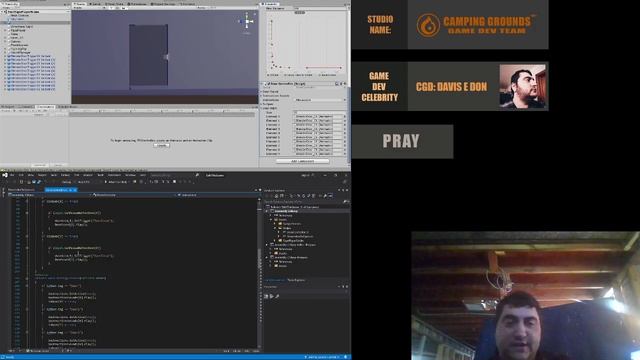
Task: Click the code editor vertical scrollbar
Action: point(259,273)
